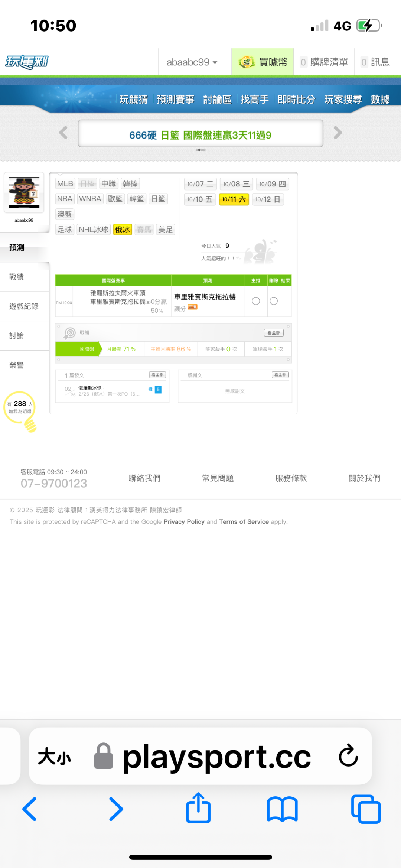Choose date 10/09 四

[273, 184]
